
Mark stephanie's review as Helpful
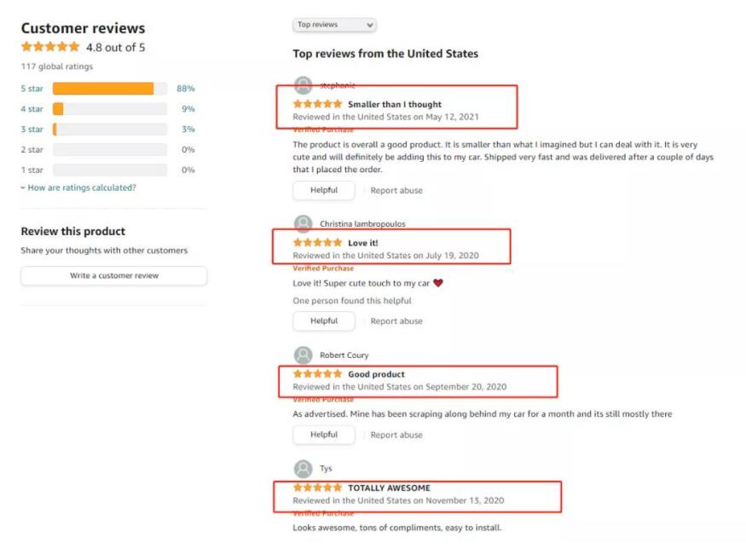324,190
